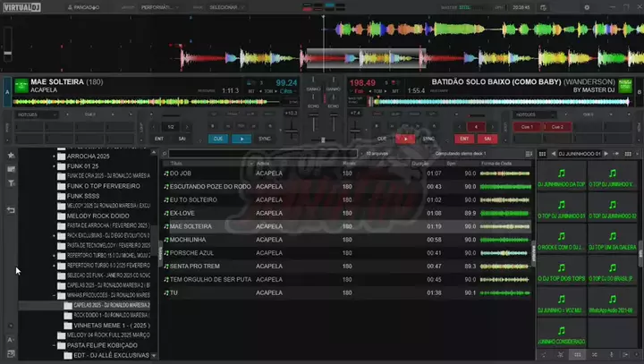
Task: Trigger the JUNINHO CONSIDERADO sample
Action: tap(562, 334)
